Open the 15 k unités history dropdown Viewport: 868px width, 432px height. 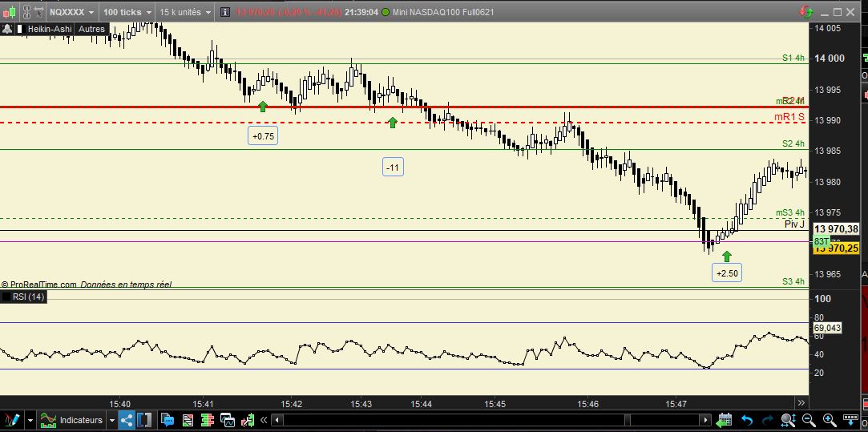tap(185, 12)
